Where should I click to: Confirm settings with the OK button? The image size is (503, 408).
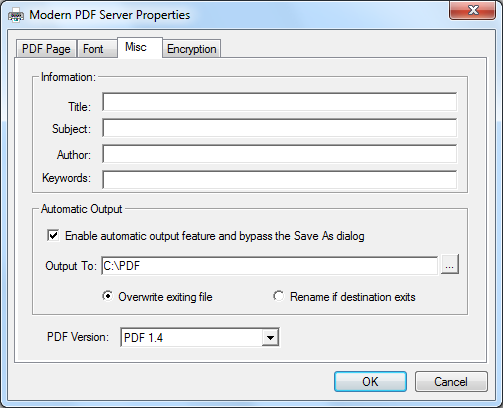click(x=370, y=381)
